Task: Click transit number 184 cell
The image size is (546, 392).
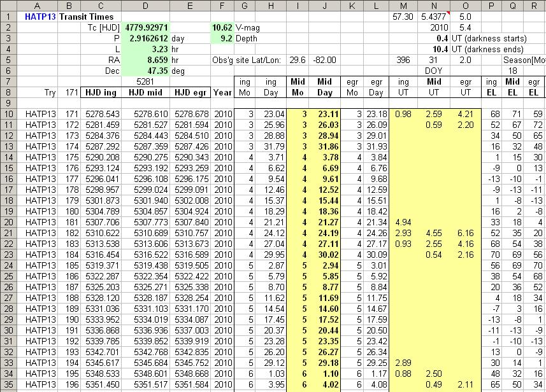Action: click(x=69, y=255)
